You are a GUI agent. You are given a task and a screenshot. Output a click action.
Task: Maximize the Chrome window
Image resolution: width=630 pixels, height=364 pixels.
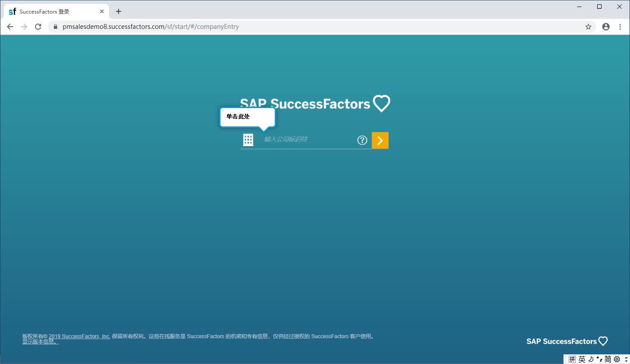599,7
